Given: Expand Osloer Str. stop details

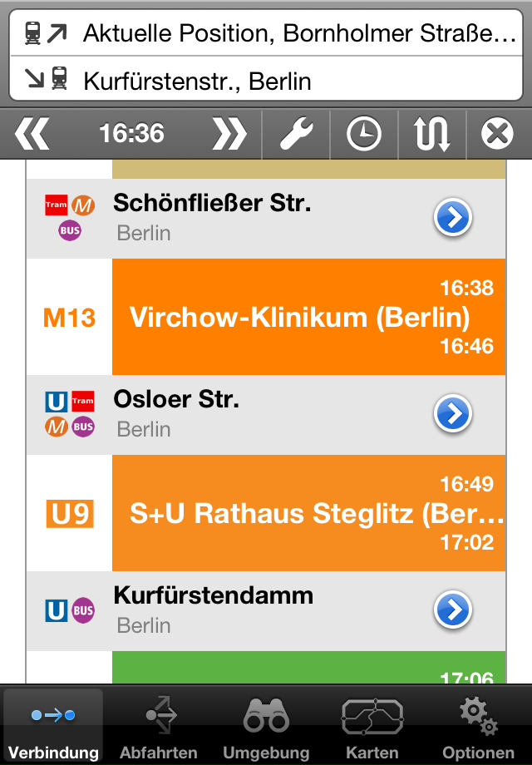Looking at the screenshot, I should click(453, 414).
